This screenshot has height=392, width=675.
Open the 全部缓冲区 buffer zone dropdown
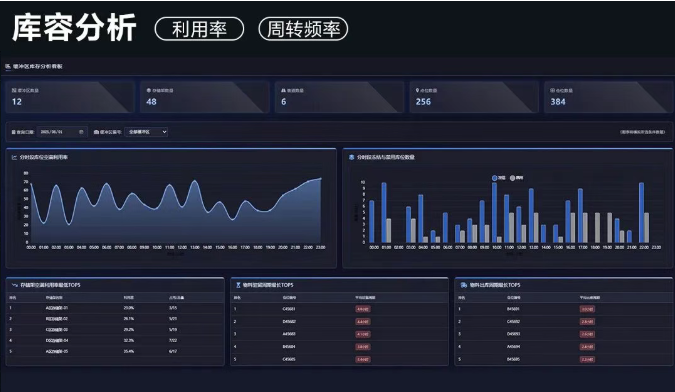(x=146, y=132)
